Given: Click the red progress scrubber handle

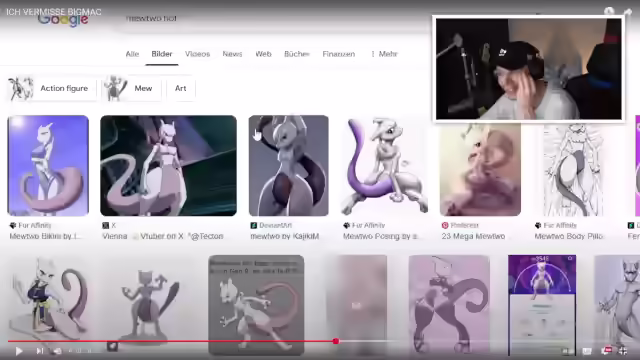Looking at the screenshot, I should (x=336, y=341).
